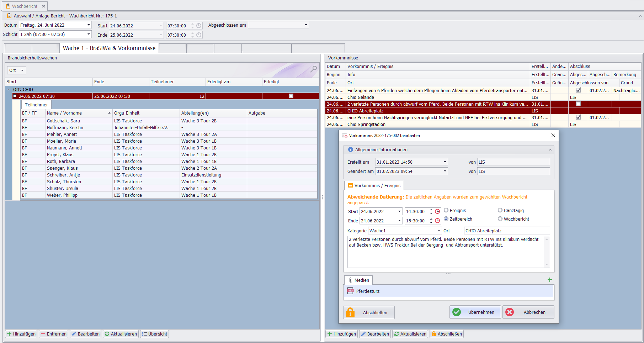Click the clock icon next to end time 15:30:00
Image resolution: width=644 pixels, height=343 pixels.
point(437,221)
